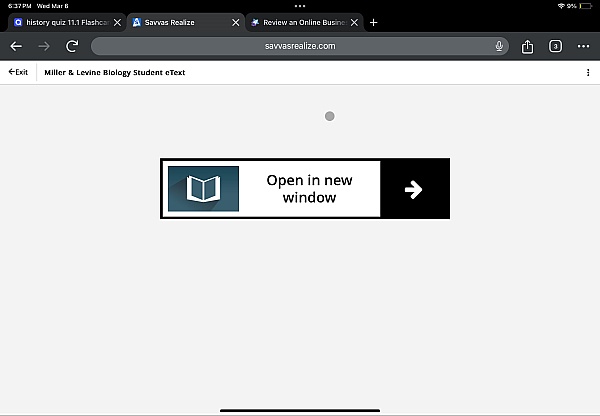
Task: Open the tab switcher showing 3 tabs
Action: pyautogui.click(x=556, y=46)
